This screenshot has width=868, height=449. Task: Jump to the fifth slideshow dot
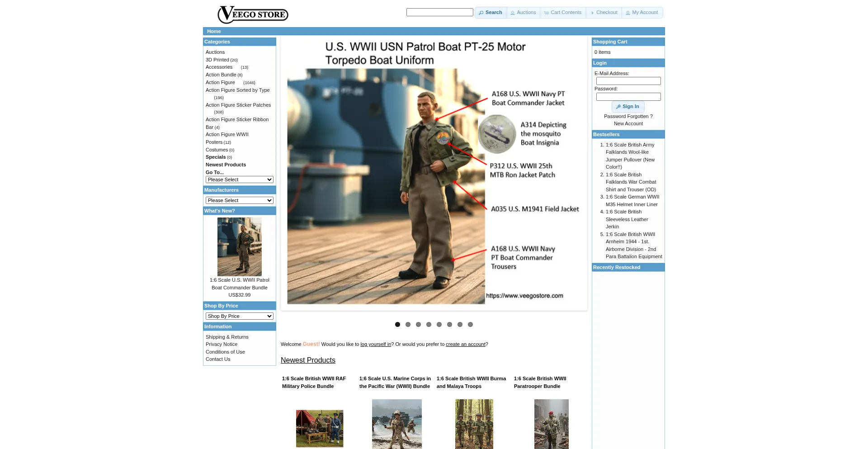click(x=439, y=325)
